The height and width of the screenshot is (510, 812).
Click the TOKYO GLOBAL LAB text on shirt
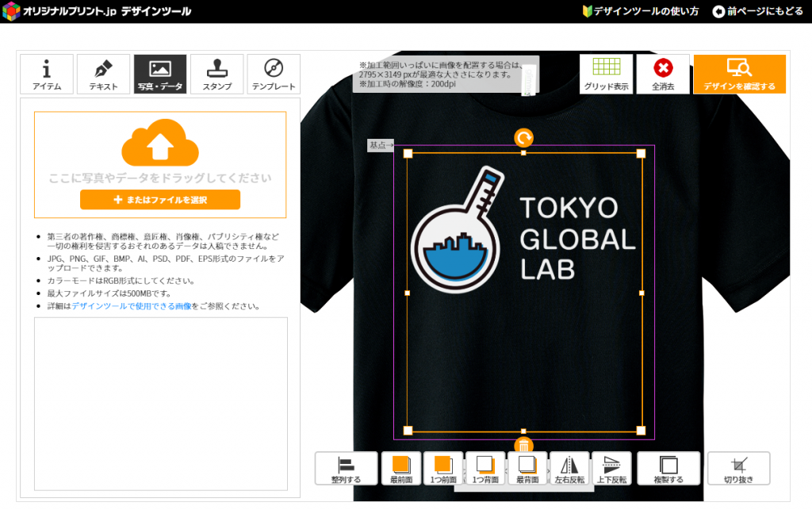point(577,239)
